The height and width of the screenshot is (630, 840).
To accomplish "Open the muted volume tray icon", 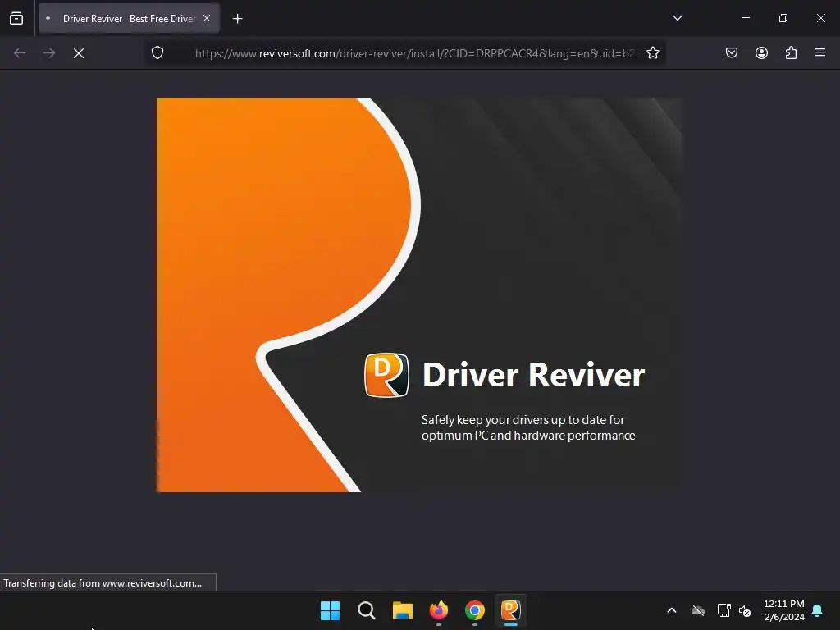I will tap(745, 610).
